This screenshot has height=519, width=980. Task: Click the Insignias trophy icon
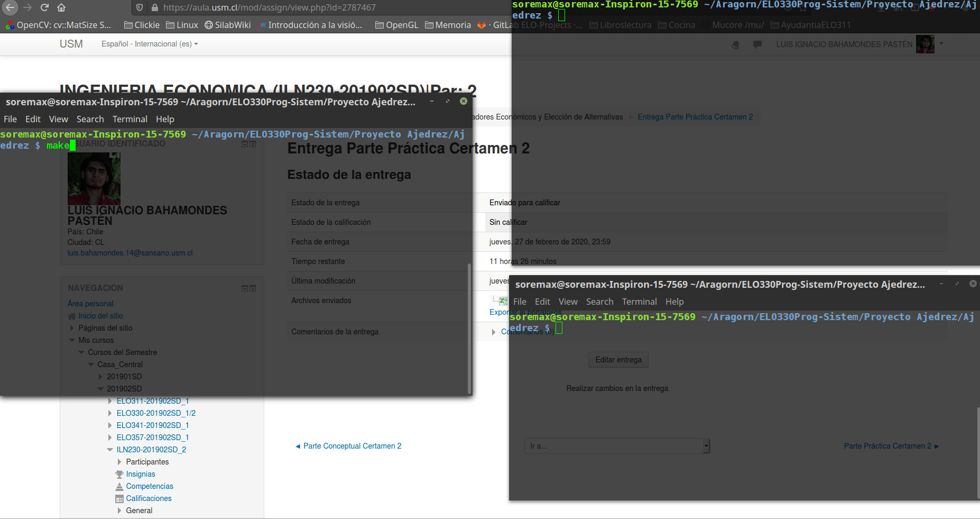(x=119, y=475)
